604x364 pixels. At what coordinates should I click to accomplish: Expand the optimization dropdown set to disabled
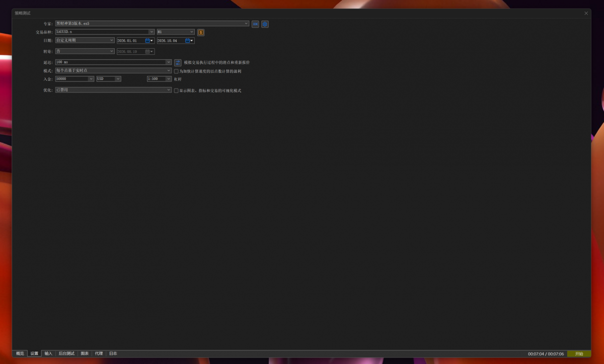tap(113, 90)
